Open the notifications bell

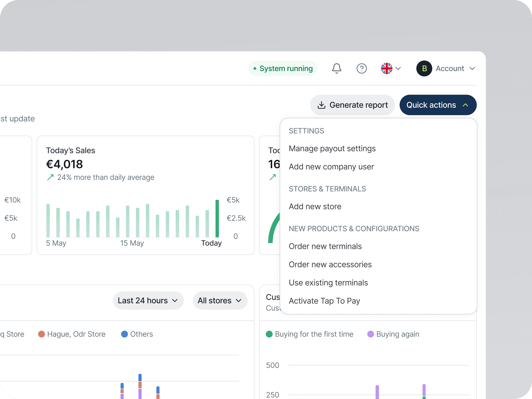point(336,68)
